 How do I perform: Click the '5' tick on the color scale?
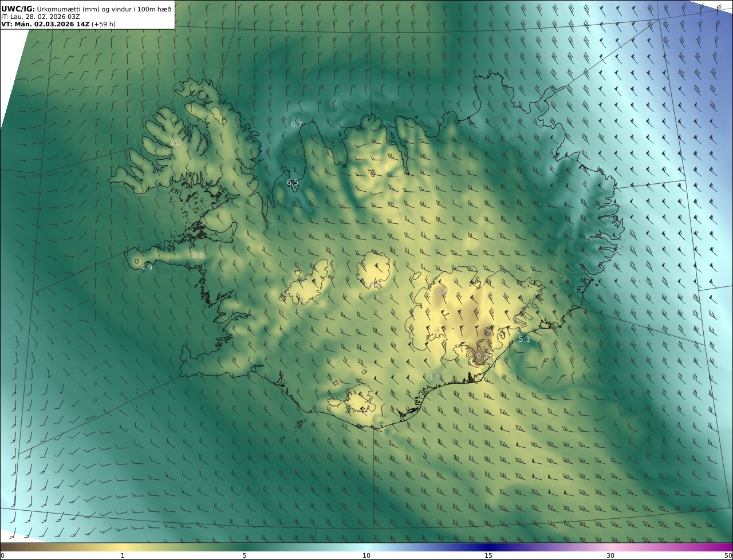tap(245, 555)
